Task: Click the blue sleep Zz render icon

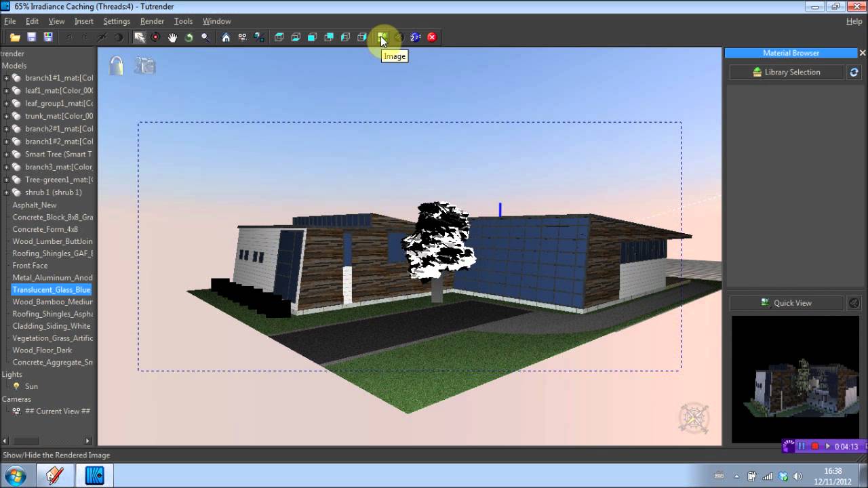Action: click(x=415, y=37)
